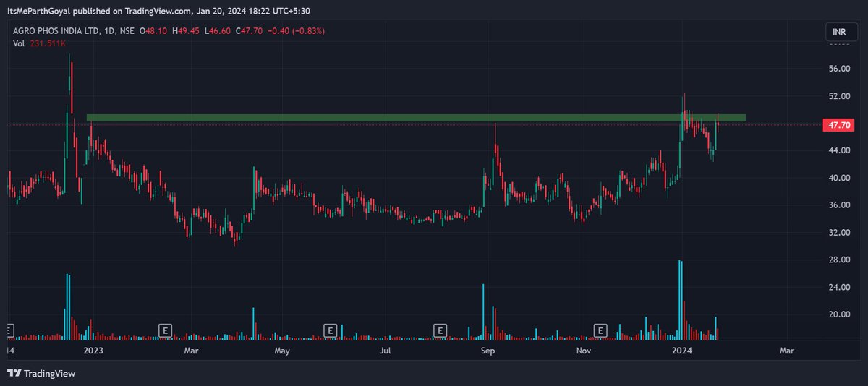
Task: Open the November 2023 earnings E marker
Action: click(x=600, y=330)
